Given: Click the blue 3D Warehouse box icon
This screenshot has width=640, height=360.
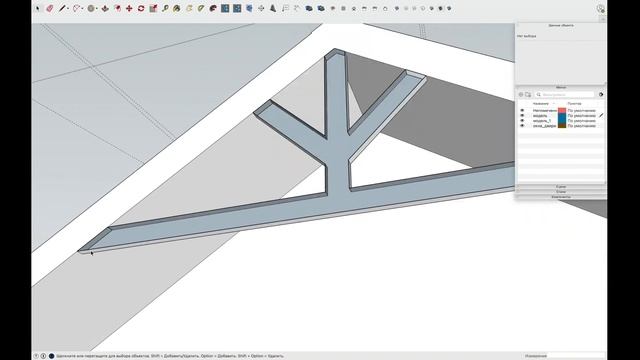Looking at the screenshot, I should pos(249,8).
